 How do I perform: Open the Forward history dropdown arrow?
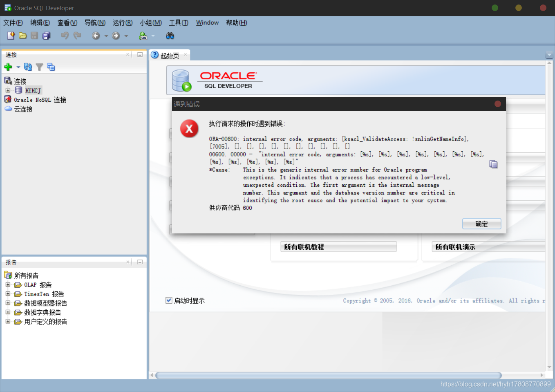click(126, 36)
